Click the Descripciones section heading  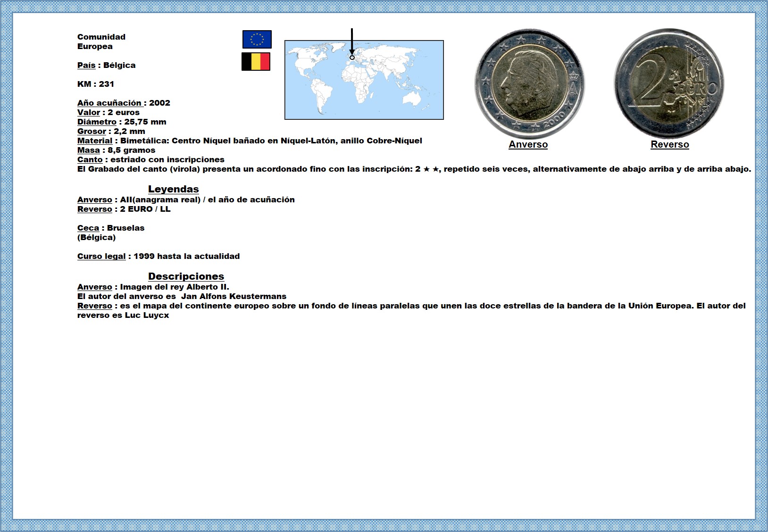[186, 276]
